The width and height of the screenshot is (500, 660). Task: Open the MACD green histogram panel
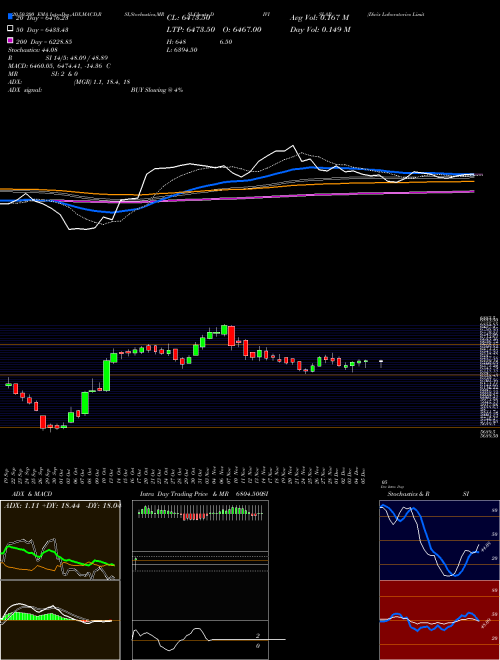point(60,620)
